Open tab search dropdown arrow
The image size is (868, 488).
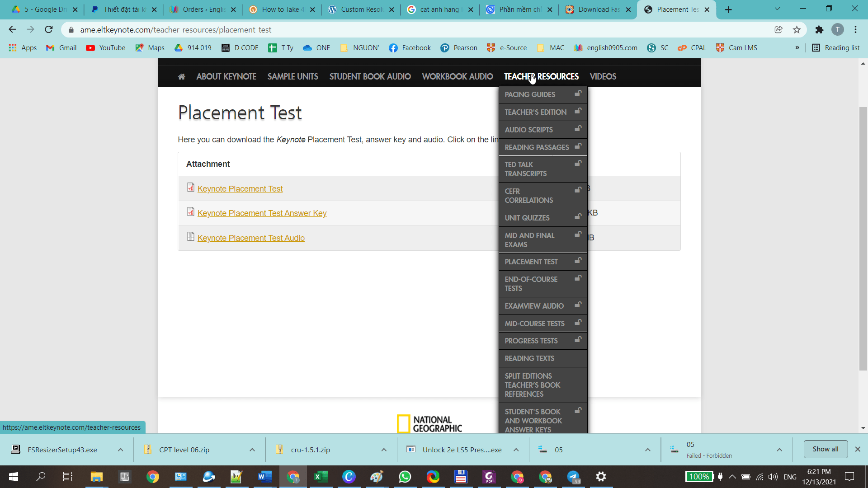[x=777, y=9]
